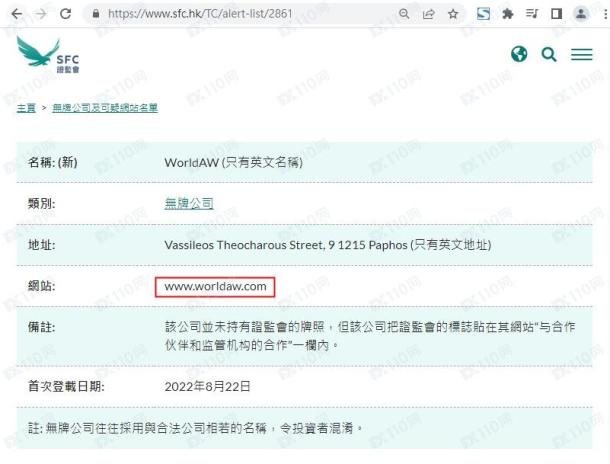Open the 無牌公司 category link

(189, 203)
